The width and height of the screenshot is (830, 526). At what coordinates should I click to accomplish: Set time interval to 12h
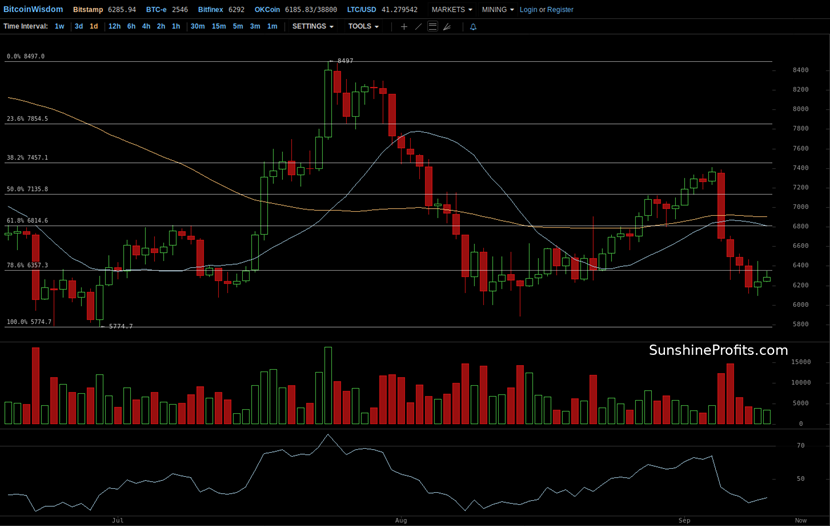pos(114,27)
